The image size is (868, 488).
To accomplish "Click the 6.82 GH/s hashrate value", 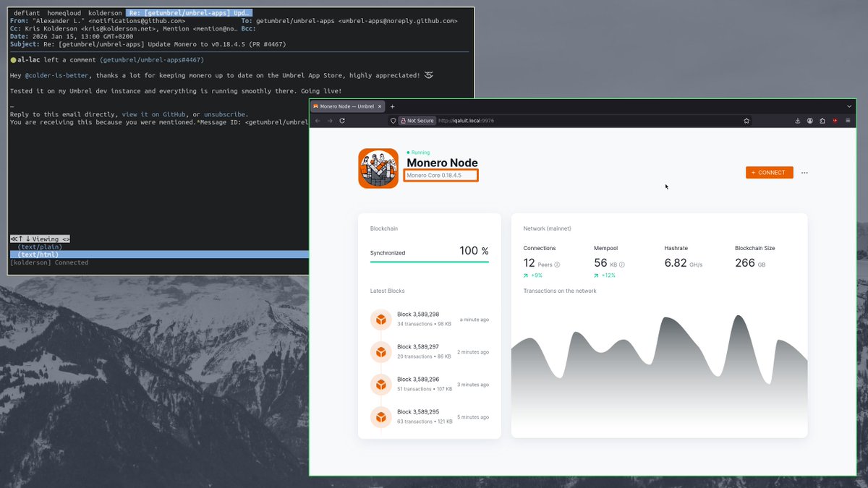I will (684, 263).
